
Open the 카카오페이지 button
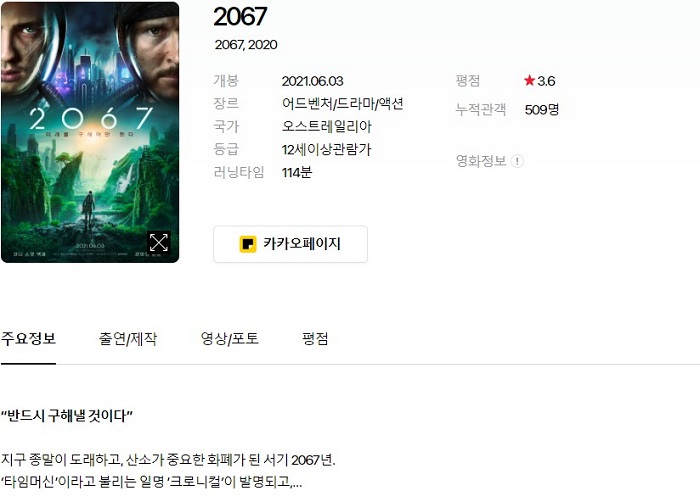(290, 244)
